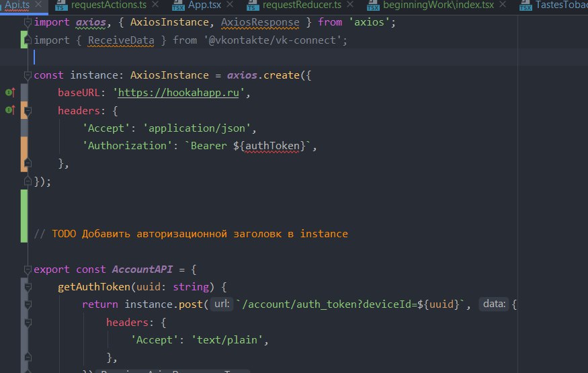Switch to the requestActions.ts tab

[x=108, y=5]
